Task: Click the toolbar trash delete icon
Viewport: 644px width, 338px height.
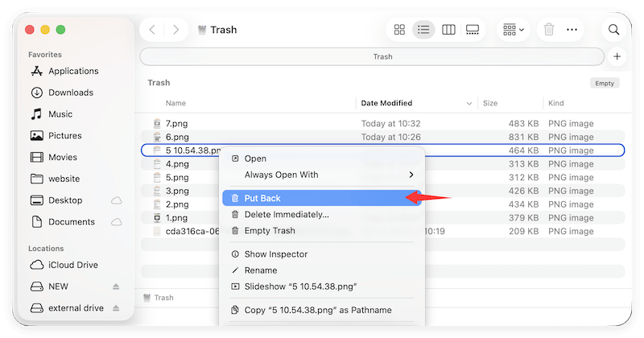Action: [x=549, y=30]
